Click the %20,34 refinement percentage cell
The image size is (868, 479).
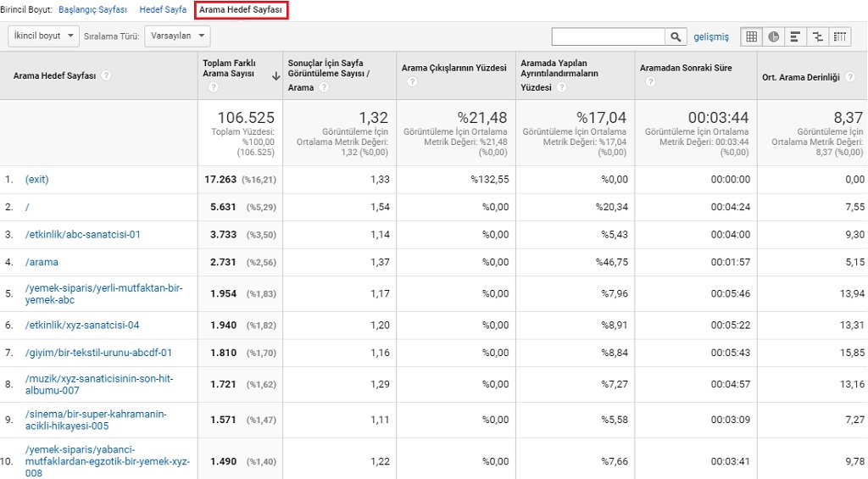[612, 207]
